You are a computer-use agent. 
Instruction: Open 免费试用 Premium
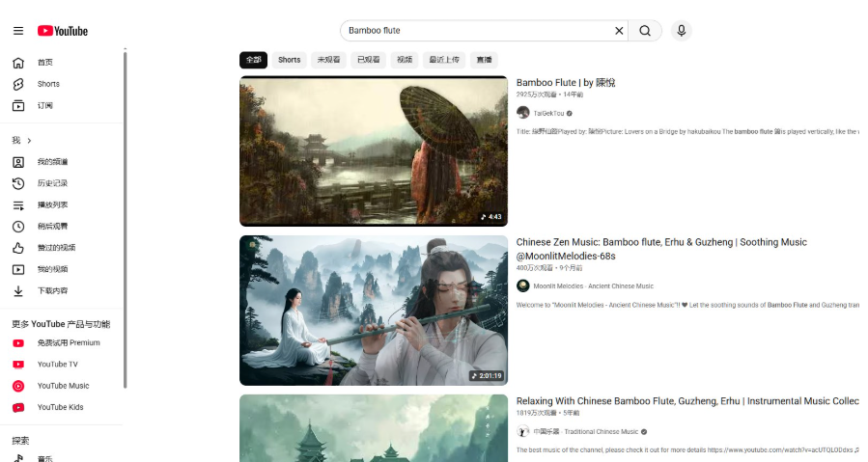pyautogui.click(x=61, y=343)
